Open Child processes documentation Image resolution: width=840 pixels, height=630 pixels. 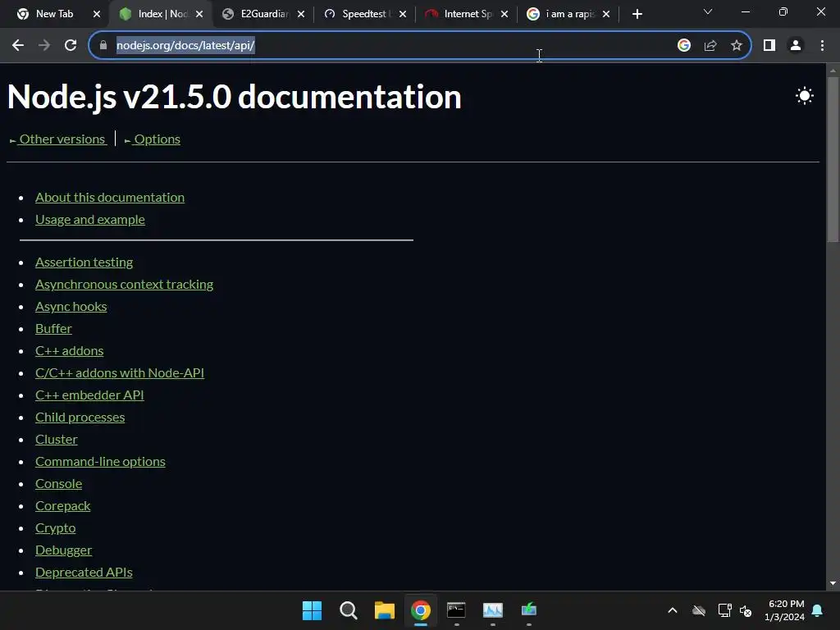(x=80, y=418)
